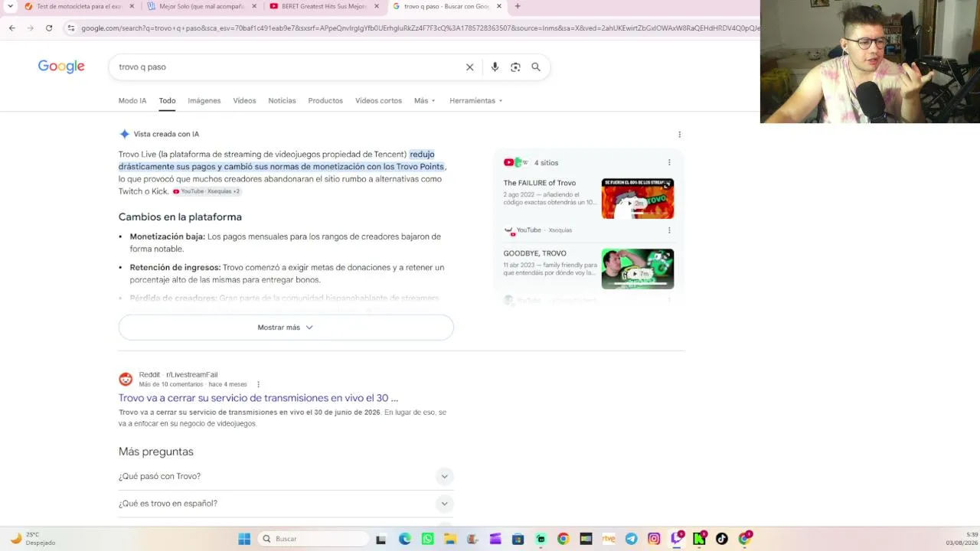Select the 'Noticias' search tab
The width and height of the screenshot is (980, 551).
(x=282, y=101)
